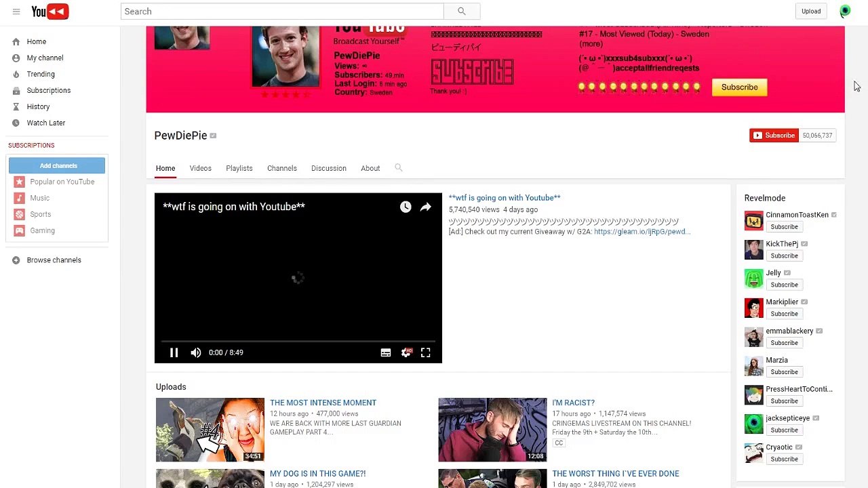Image resolution: width=868 pixels, height=488 pixels.
Task: Open THE MOST INTENSE MOMENT video link
Action: coord(323,403)
